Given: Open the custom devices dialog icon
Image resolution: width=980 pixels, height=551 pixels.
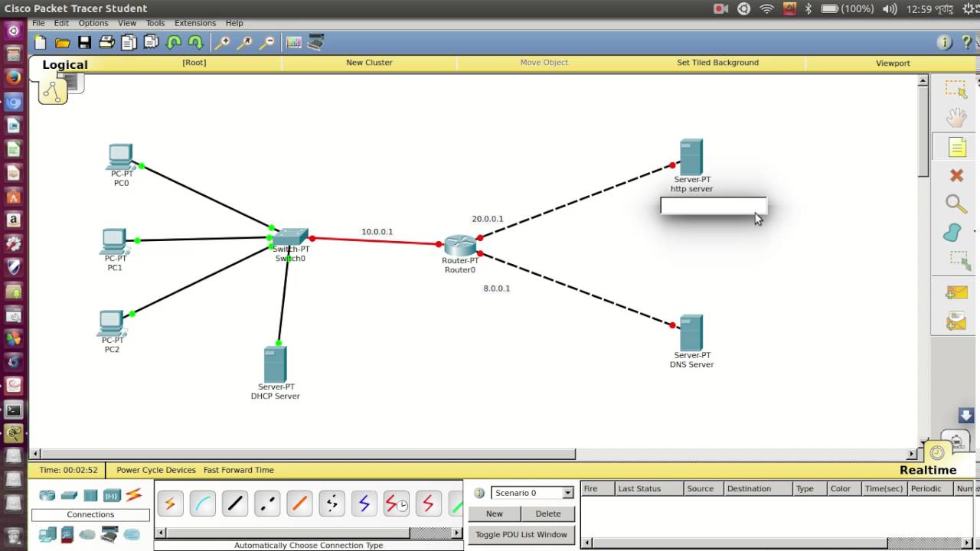Looking at the screenshot, I should [x=315, y=43].
